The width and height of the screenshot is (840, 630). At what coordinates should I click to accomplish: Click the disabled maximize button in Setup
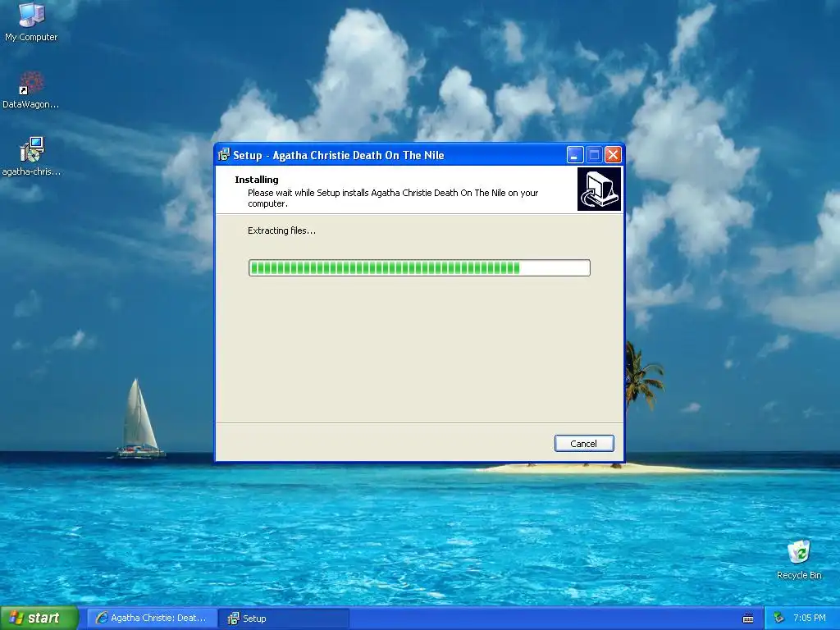pyautogui.click(x=594, y=155)
